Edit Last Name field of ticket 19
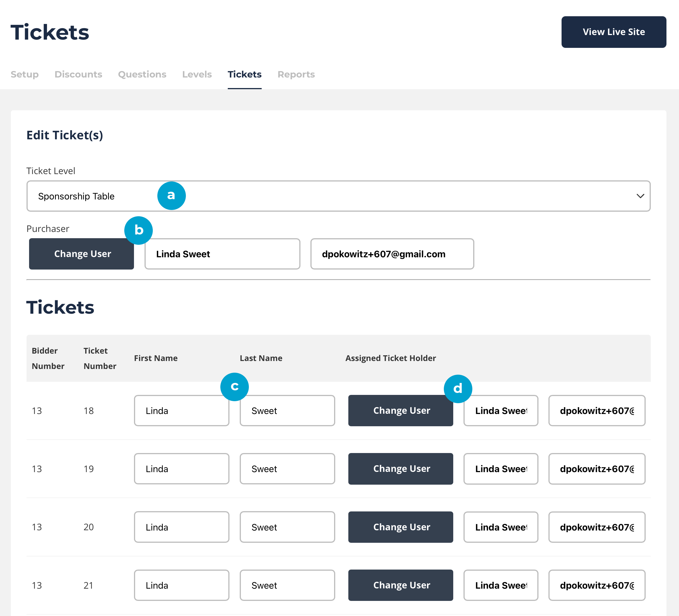 click(287, 469)
